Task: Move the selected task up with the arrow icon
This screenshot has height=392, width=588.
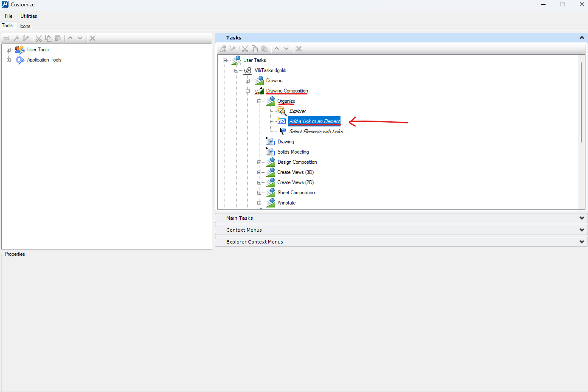Action: pos(276,48)
